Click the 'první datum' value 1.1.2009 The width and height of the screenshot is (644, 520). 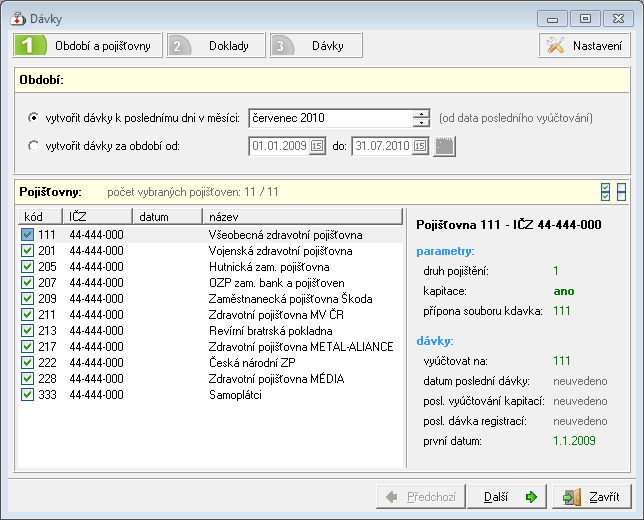pos(574,441)
